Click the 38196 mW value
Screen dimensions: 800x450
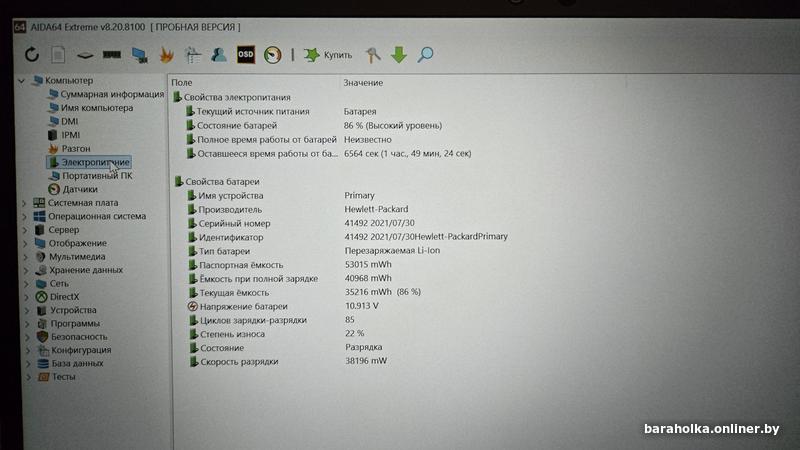(366, 361)
